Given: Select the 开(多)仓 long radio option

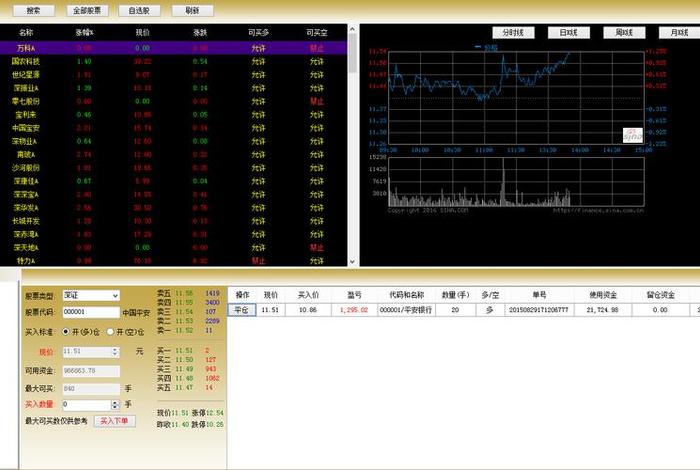Looking at the screenshot, I should tap(66, 332).
